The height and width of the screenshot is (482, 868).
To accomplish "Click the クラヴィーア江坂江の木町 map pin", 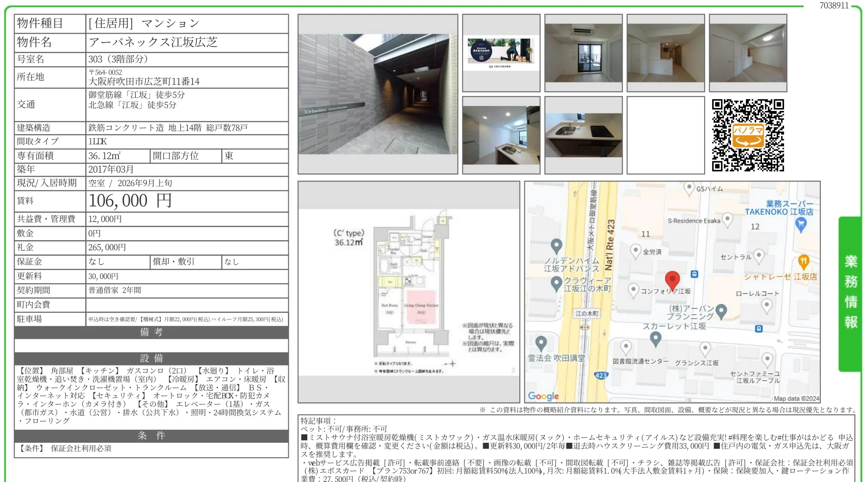I will (556, 283).
